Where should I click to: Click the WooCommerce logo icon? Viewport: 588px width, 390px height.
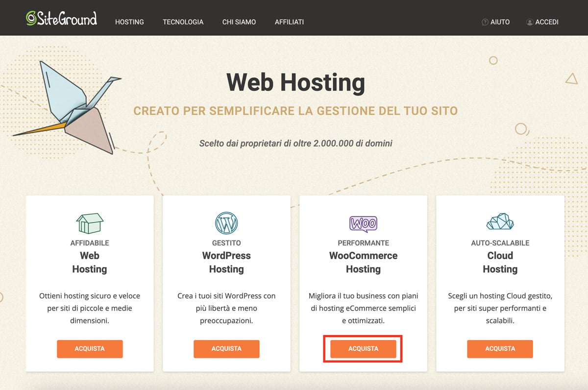pos(363,223)
